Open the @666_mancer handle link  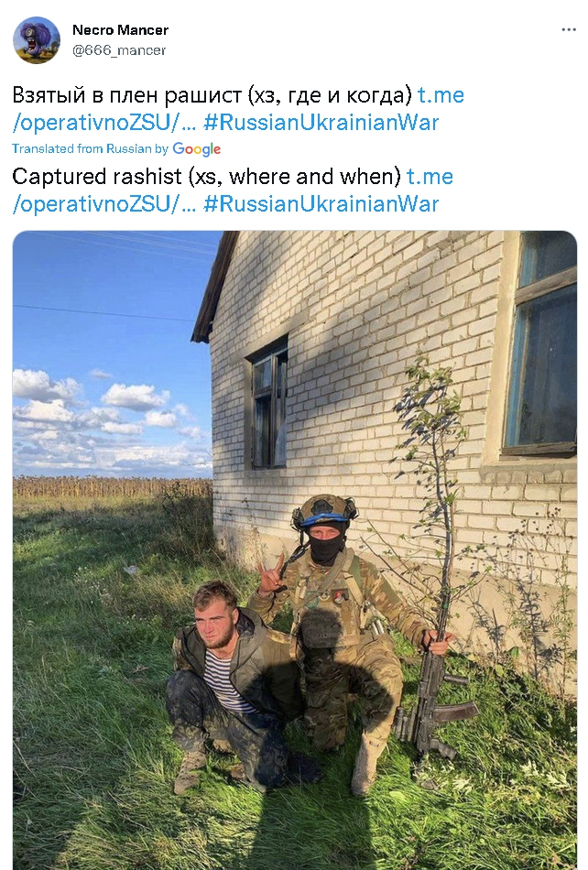tap(119, 50)
